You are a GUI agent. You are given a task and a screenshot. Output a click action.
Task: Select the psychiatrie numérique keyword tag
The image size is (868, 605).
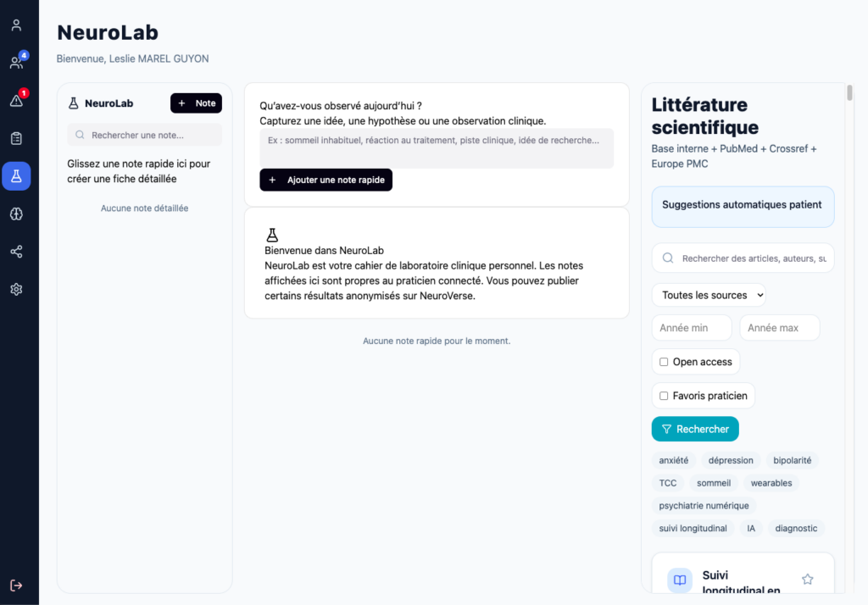click(x=704, y=505)
